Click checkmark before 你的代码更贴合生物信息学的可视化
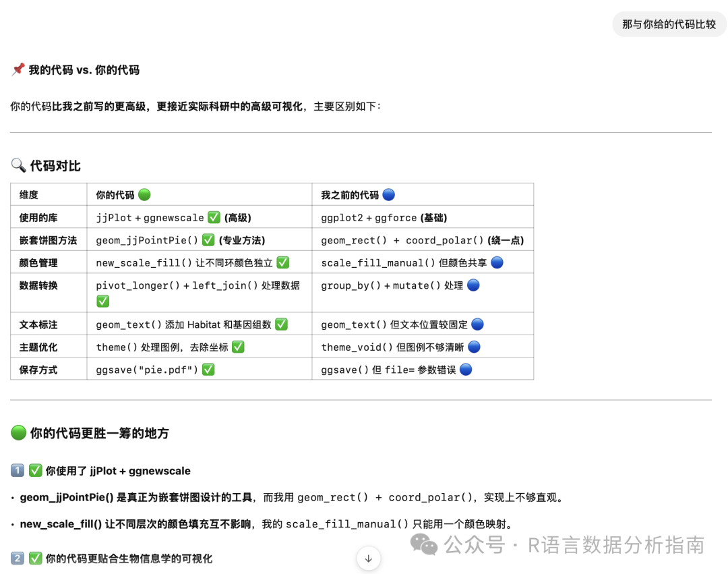 (35, 558)
